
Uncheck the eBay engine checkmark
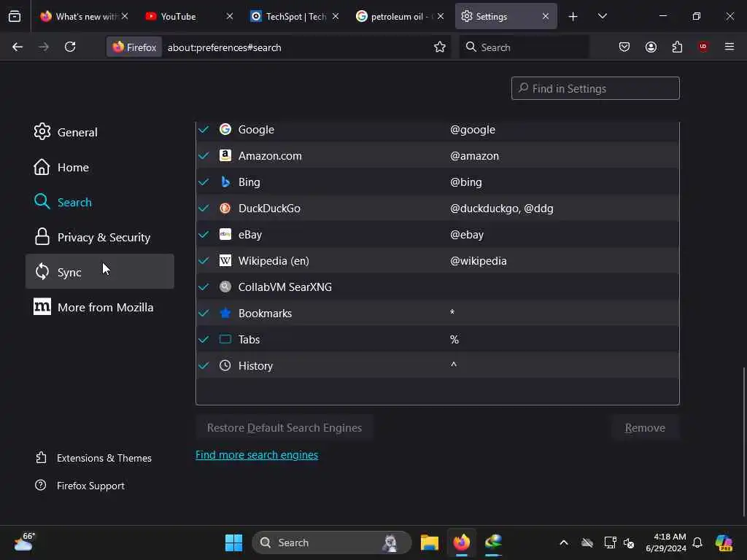(x=204, y=234)
